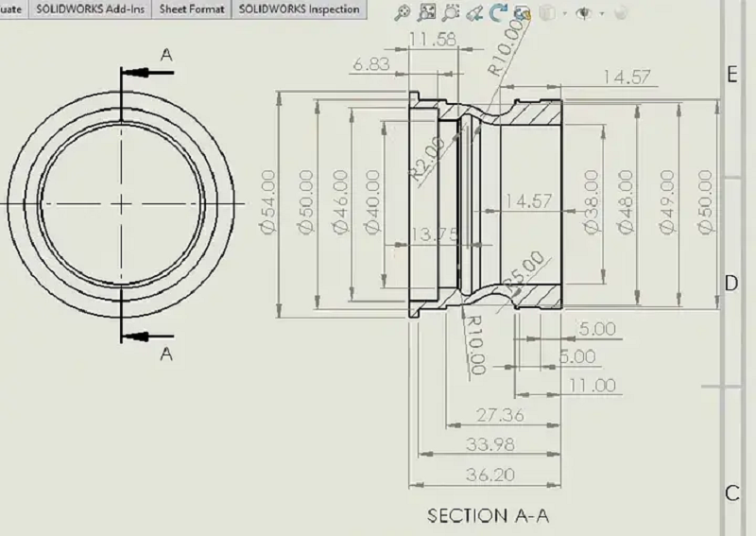The width and height of the screenshot is (756, 536).
Task: Switch to the SOLIDWORKS Add-Ins tab
Action: pos(90,9)
